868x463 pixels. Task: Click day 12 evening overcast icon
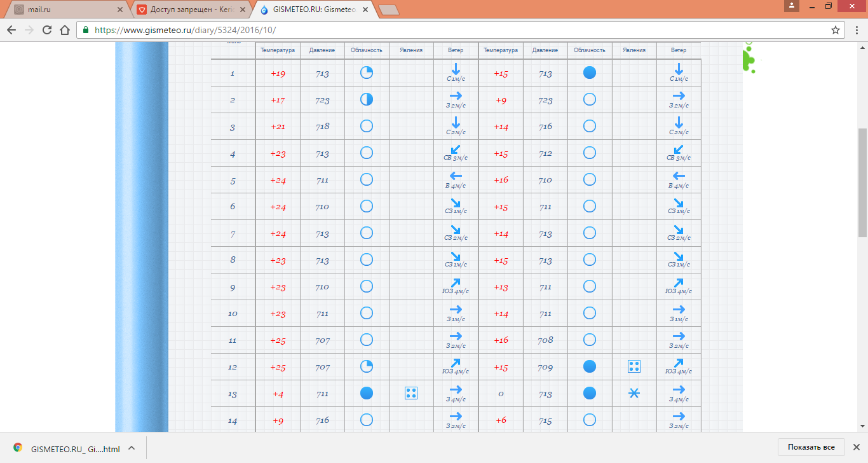590,366
